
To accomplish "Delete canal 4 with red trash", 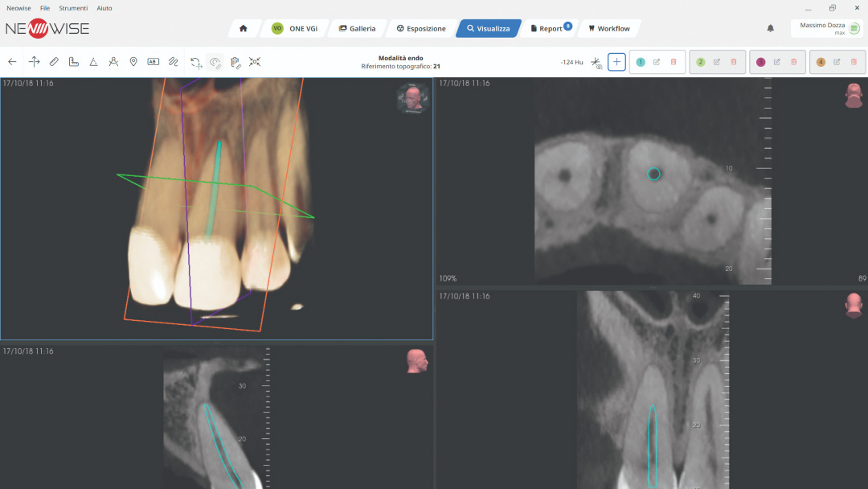I will [x=854, y=62].
